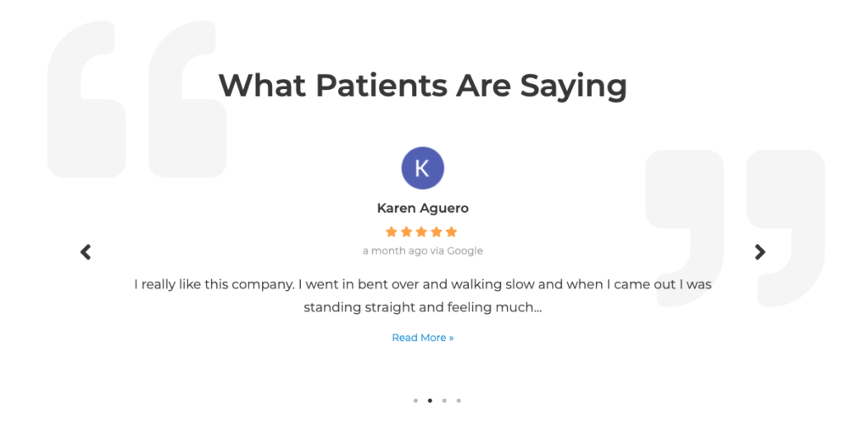
Task: Go to the previous review with left arrow
Action: point(86,252)
